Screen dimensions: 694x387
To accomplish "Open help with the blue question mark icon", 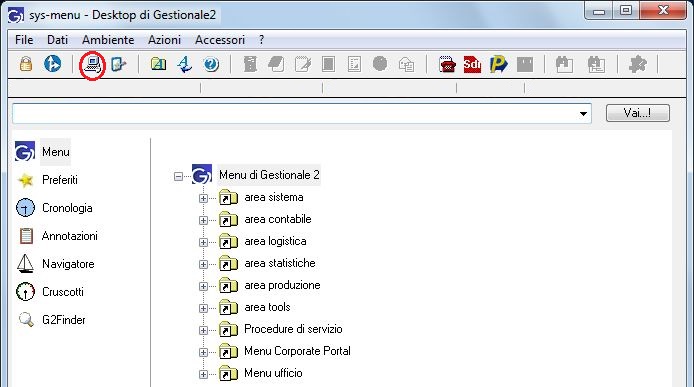I will [211, 65].
